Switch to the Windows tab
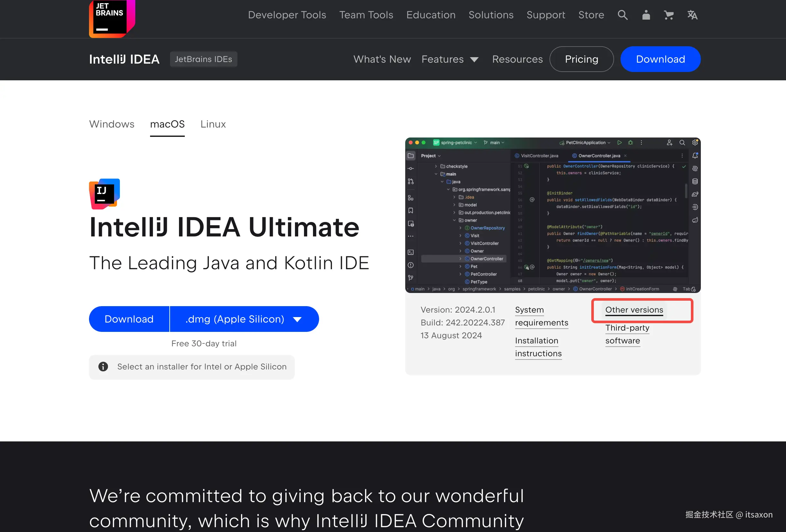Viewport: 786px width, 532px height. pos(112,124)
